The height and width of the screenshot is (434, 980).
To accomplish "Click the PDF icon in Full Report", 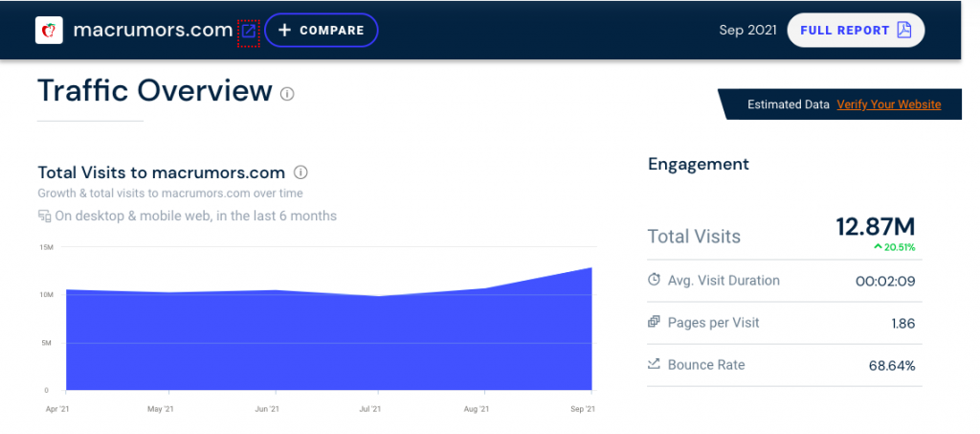I will (x=903, y=30).
